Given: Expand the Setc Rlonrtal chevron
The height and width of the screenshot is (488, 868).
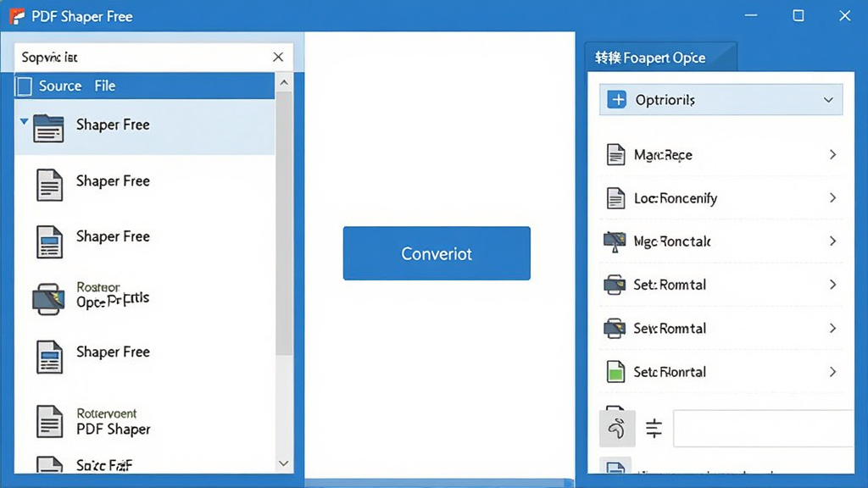Looking at the screenshot, I should (x=832, y=372).
